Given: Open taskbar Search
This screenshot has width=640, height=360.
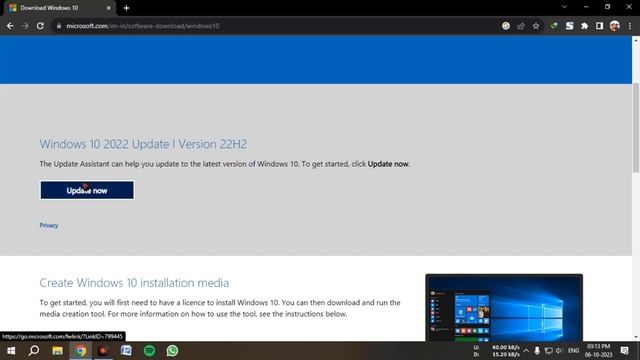Looking at the screenshot, I should tap(34, 351).
